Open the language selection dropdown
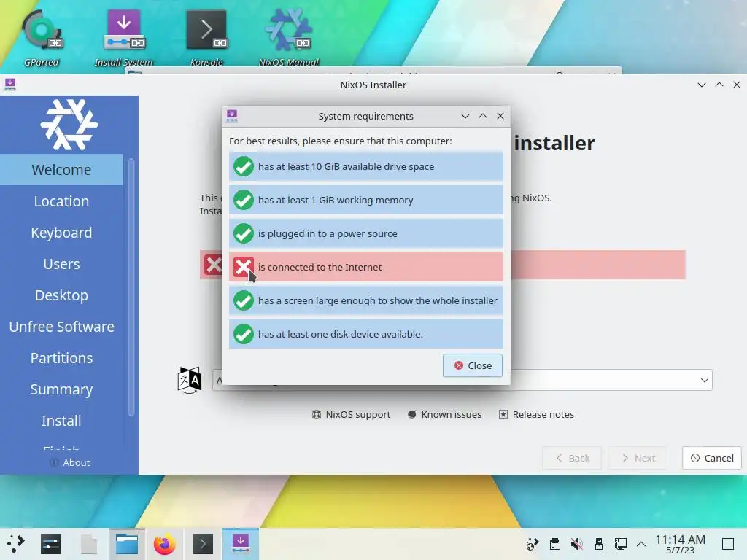Screen dimensions: 747x560 (x=462, y=380)
